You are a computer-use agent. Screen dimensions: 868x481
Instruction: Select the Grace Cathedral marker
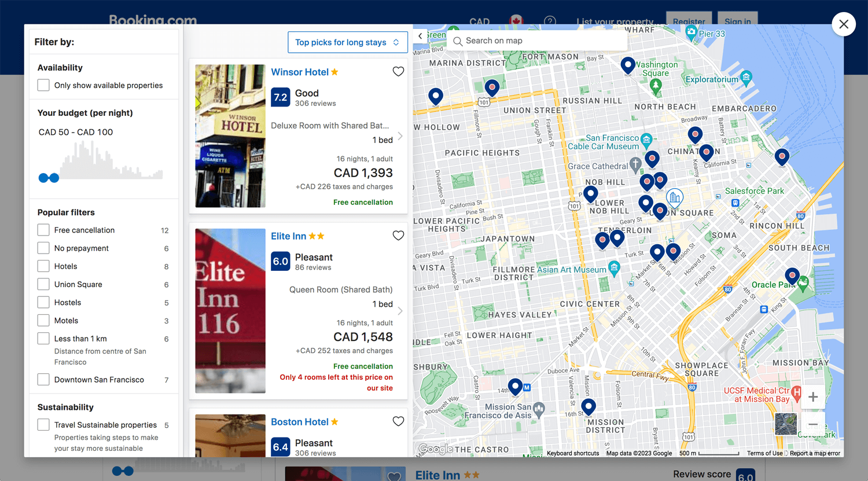tap(635, 165)
